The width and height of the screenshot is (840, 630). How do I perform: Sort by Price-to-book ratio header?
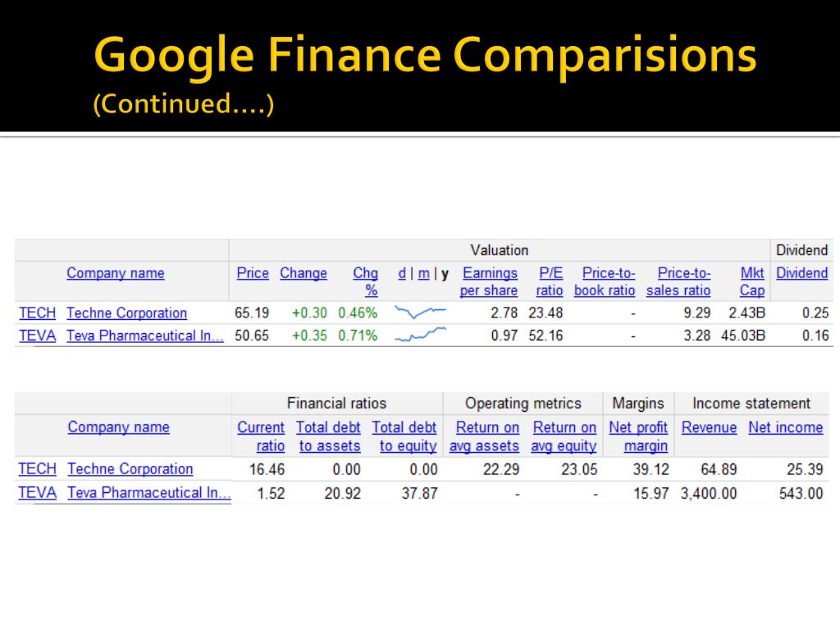pos(605,282)
